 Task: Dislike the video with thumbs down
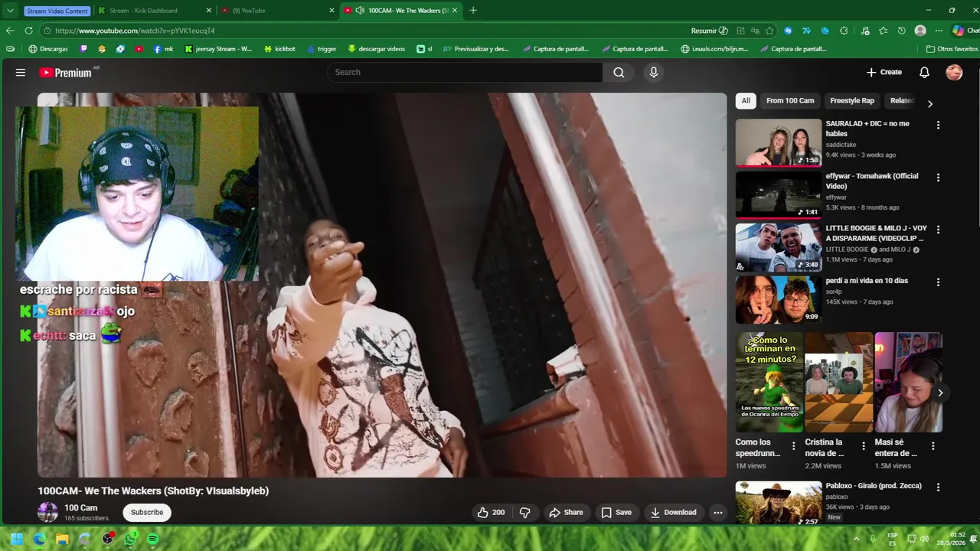[x=525, y=513]
